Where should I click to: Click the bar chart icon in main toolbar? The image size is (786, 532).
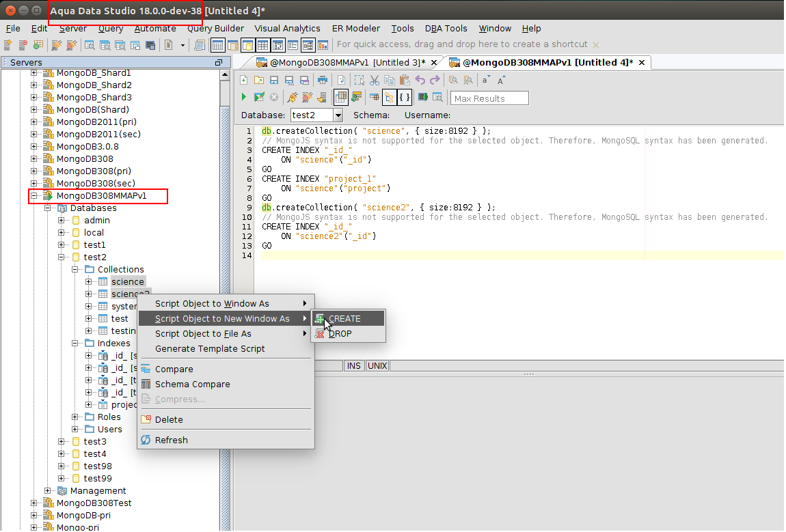click(323, 45)
